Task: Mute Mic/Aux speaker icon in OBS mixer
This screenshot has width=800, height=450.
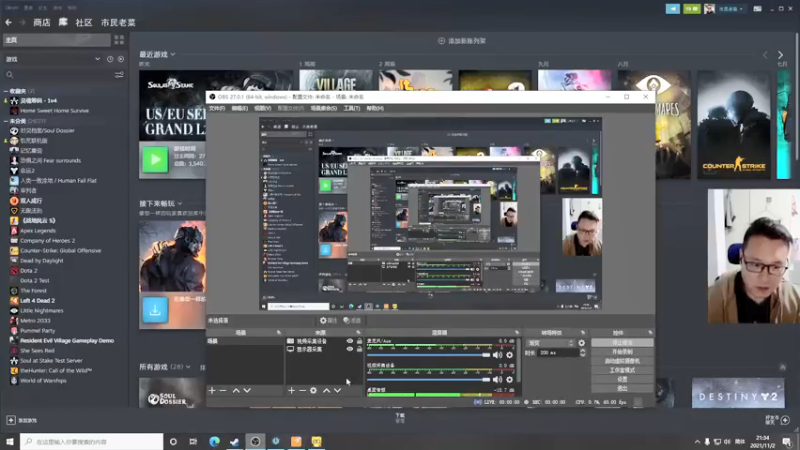Action: 497,355
